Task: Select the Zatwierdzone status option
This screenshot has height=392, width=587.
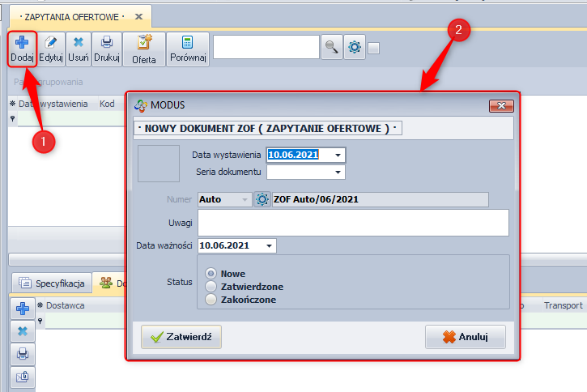Action: [x=212, y=287]
